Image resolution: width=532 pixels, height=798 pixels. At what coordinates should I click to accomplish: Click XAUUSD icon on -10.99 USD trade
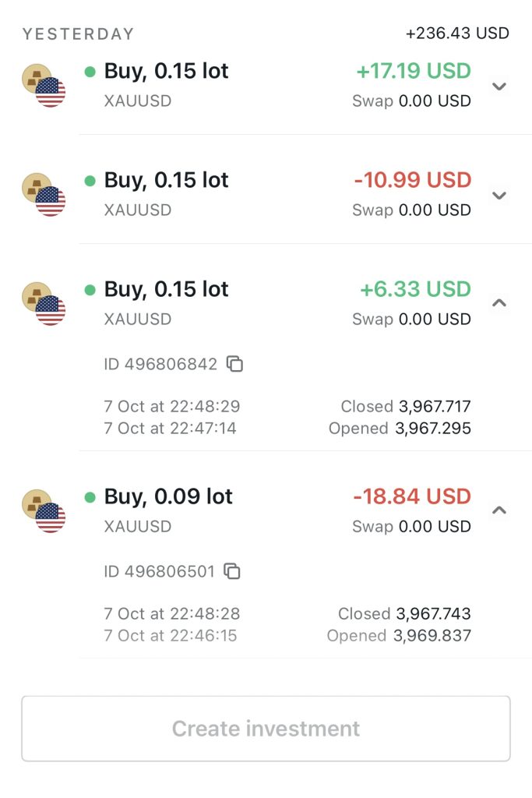click(x=44, y=195)
